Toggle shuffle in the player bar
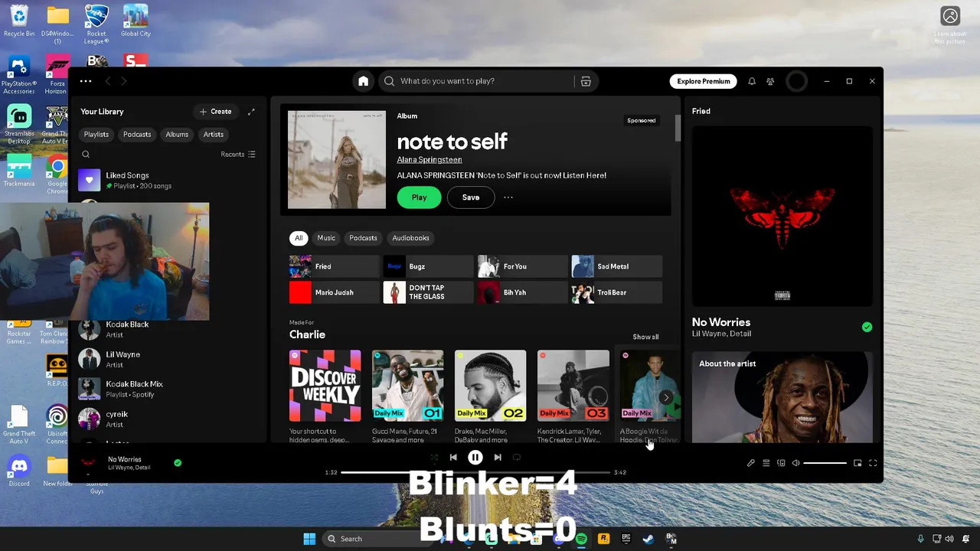Viewport: 980px width, 551px height. tap(433, 458)
